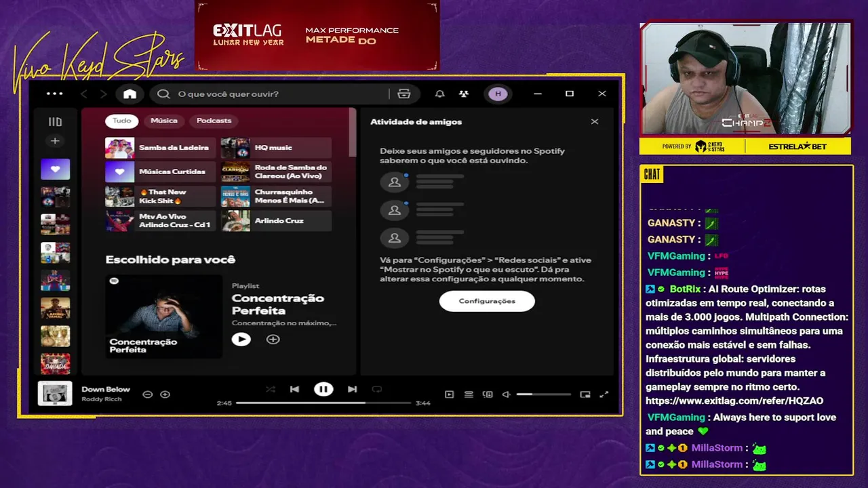Open the mini player
The image size is (868, 488).
(x=585, y=394)
